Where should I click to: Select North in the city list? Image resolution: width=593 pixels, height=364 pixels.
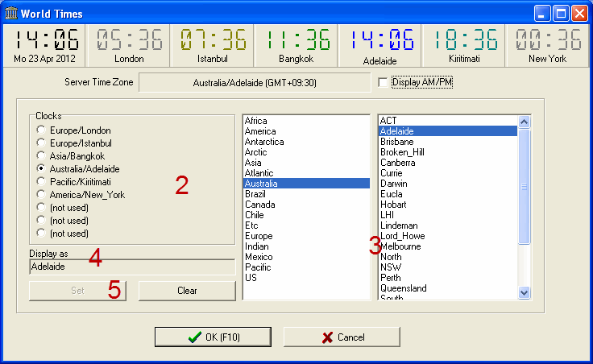click(x=448, y=257)
